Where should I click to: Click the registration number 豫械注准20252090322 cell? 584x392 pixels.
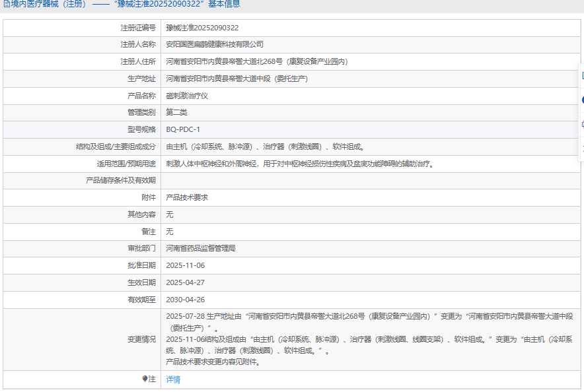point(202,28)
